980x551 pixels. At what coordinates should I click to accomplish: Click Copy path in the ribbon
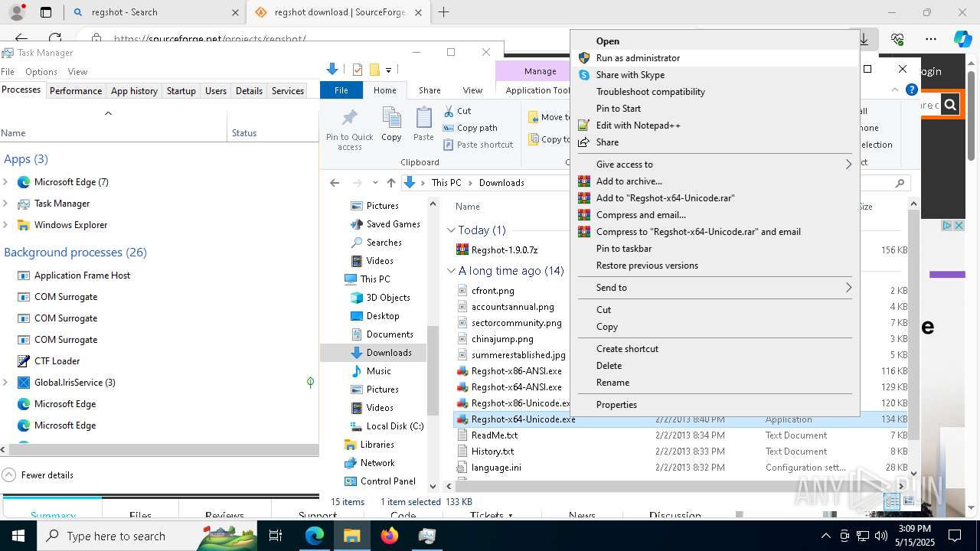tap(470, 128)
